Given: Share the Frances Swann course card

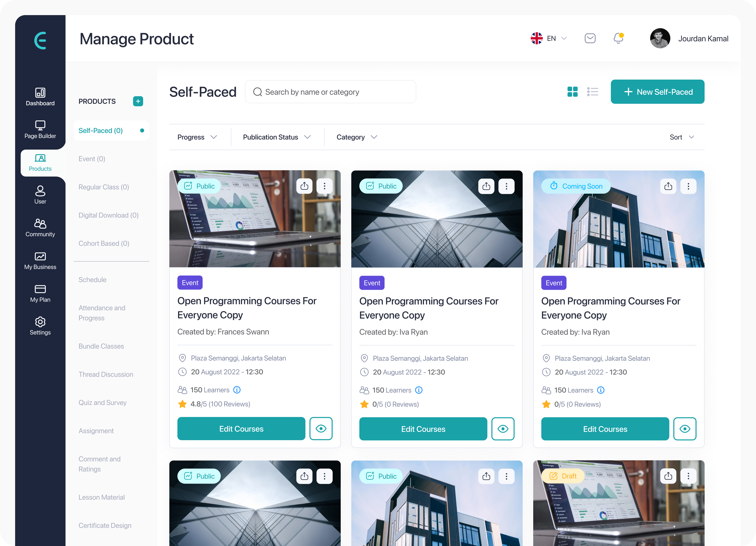Looking at the screenshot, I should tap(304, 186).
